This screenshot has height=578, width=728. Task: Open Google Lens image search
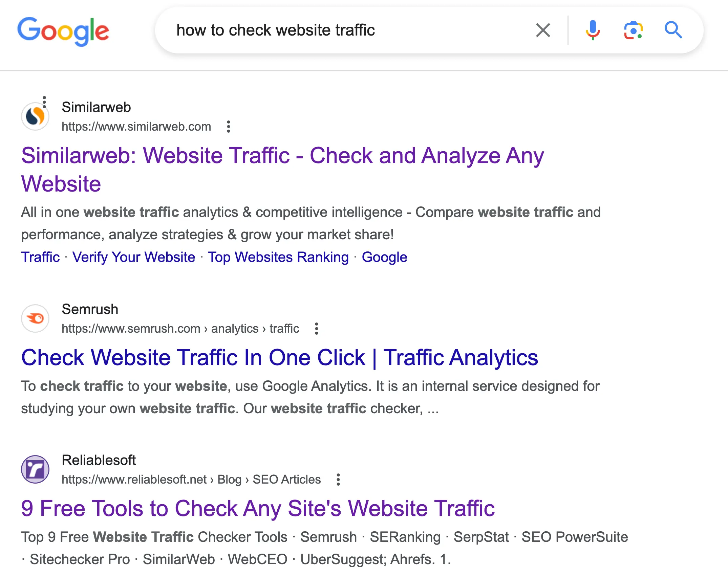pyautogui.click(x=633, y=30)
